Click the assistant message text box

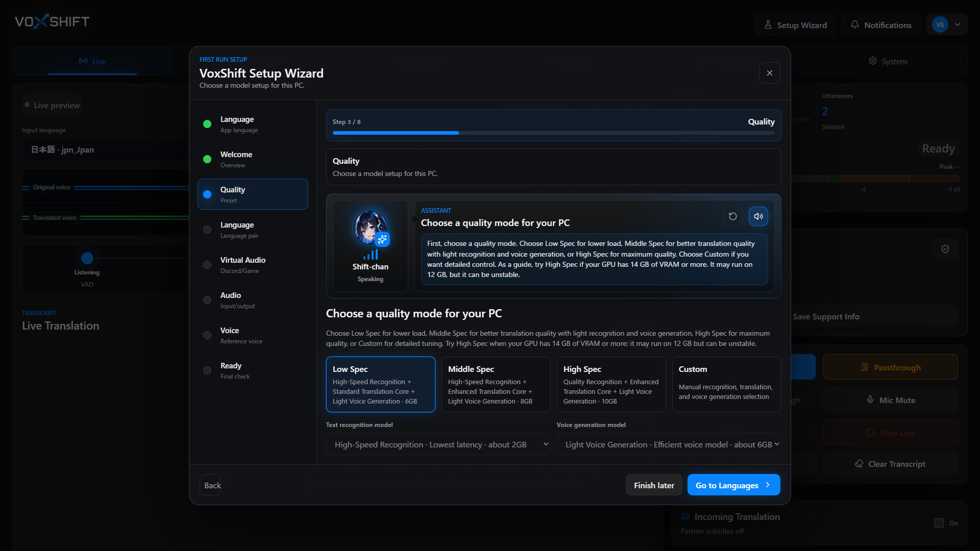pyautogui.click(x=594, y=259)
